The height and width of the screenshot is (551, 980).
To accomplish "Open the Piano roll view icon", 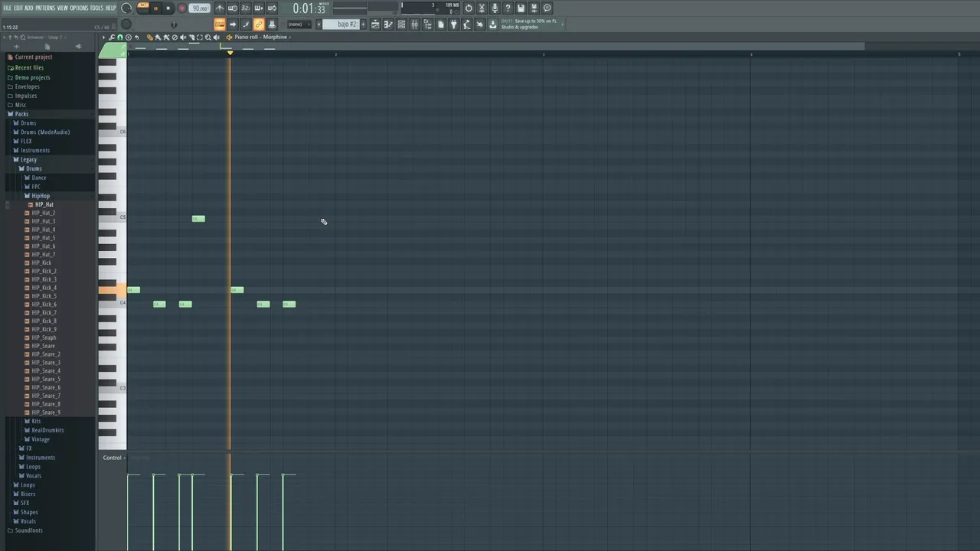I will coord(388,24).
